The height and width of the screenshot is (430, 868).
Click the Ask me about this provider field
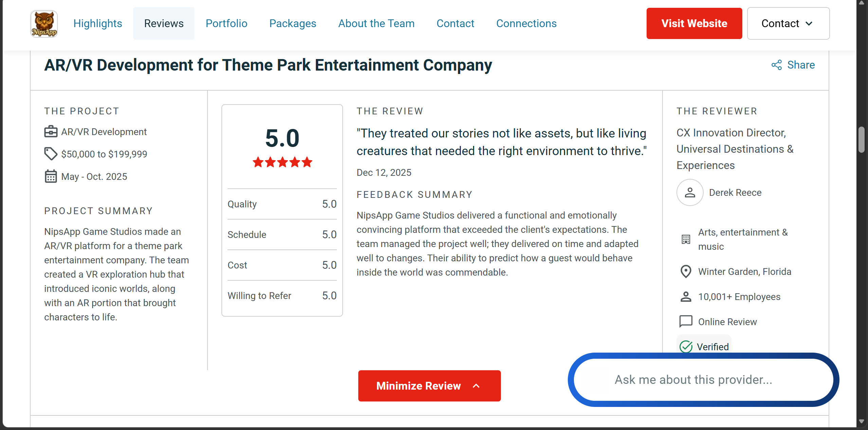click(x=703, y=380)
